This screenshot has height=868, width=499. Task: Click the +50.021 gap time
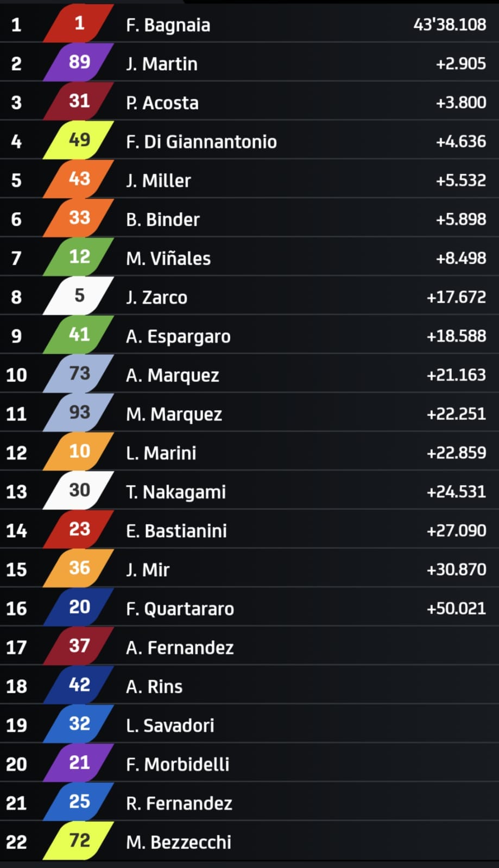pyautogui.click(x=456, y=609)
